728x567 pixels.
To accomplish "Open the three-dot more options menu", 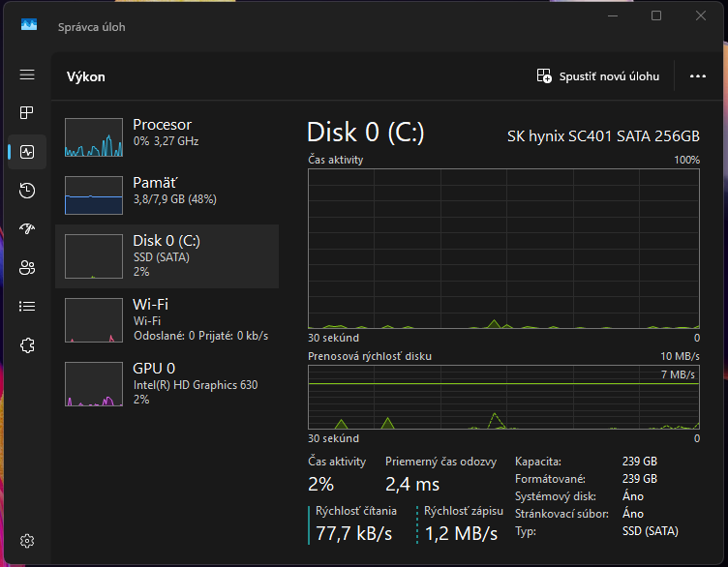I will tap(697, 76).
